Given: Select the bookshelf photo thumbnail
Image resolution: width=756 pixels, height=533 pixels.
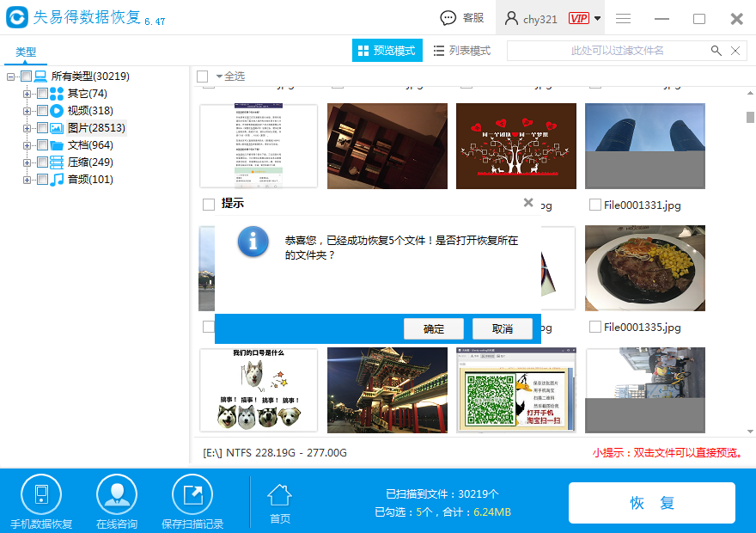Looking at the screenshot, I should point(387,145).
